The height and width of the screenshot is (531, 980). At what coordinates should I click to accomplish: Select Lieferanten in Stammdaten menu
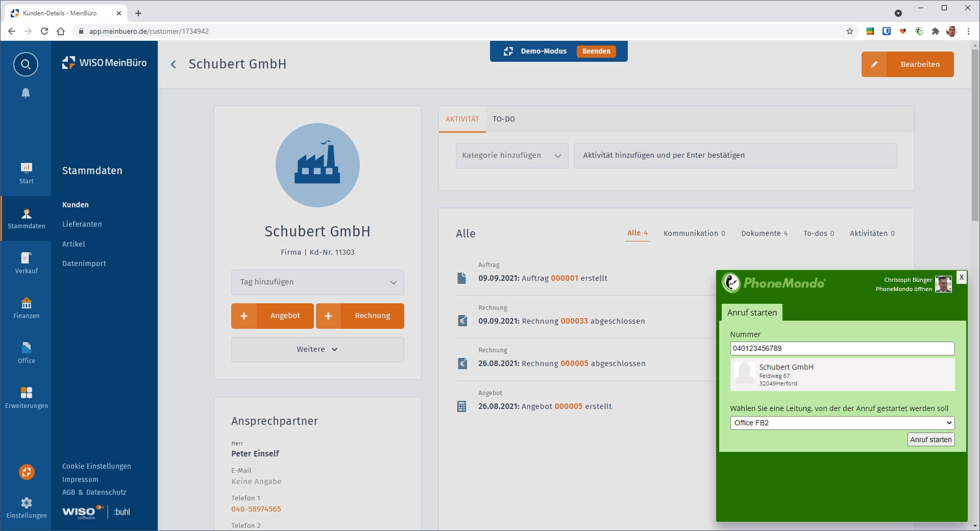tap(82, 224)
